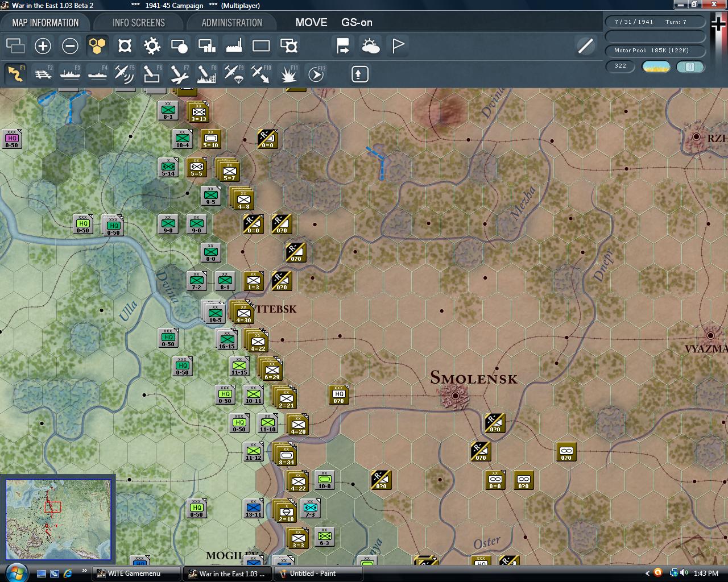Screen dimensions: 728x582
Task: Enable Air reconnaissance mode (F5) icon
Action: click(x=125, y=74)
